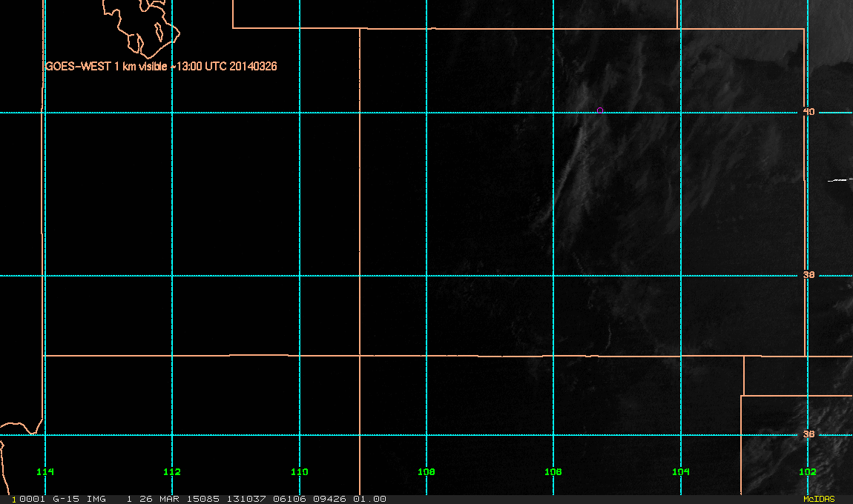Viewport: 853px width, 504px height.
Task: Click the 108 longitude label
Action: click(426, 471)
